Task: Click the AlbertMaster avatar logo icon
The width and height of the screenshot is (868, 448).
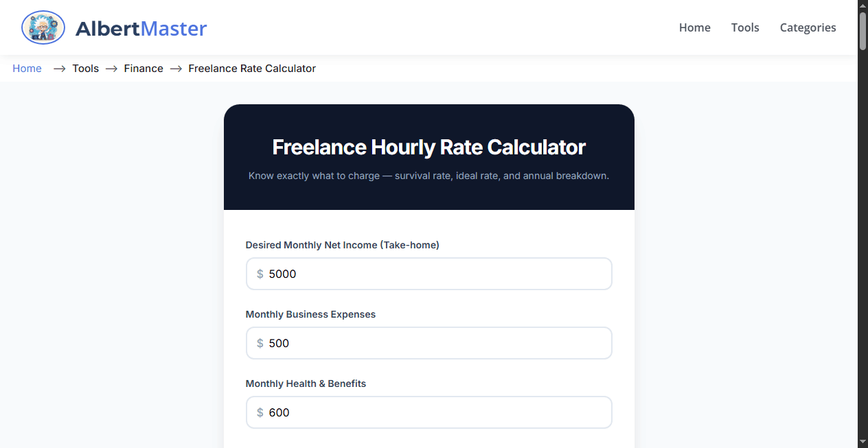Action: tap(43, 27)
